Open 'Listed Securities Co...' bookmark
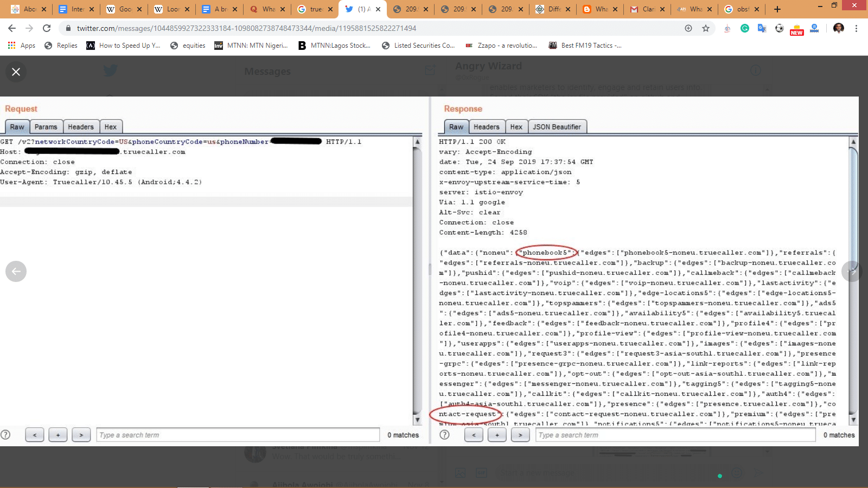The image size is (868, 488). (x=418, y=46)
